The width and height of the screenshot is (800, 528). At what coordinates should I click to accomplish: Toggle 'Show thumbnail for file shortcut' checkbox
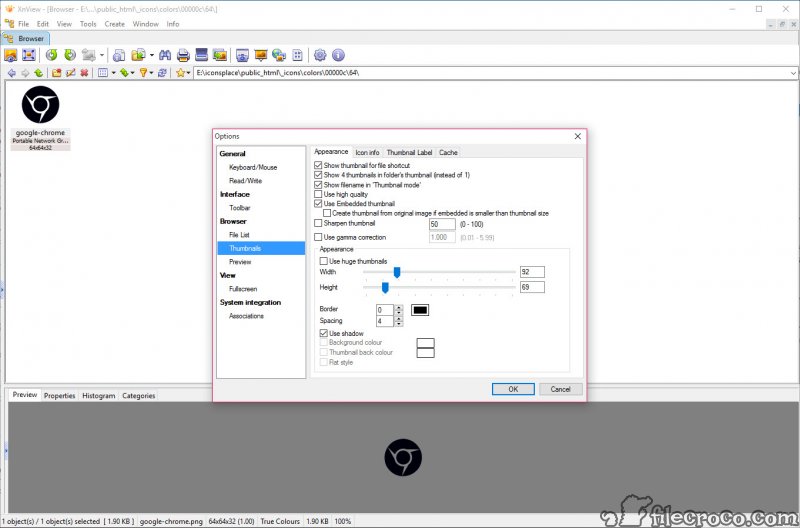click(x=318, y=165)
